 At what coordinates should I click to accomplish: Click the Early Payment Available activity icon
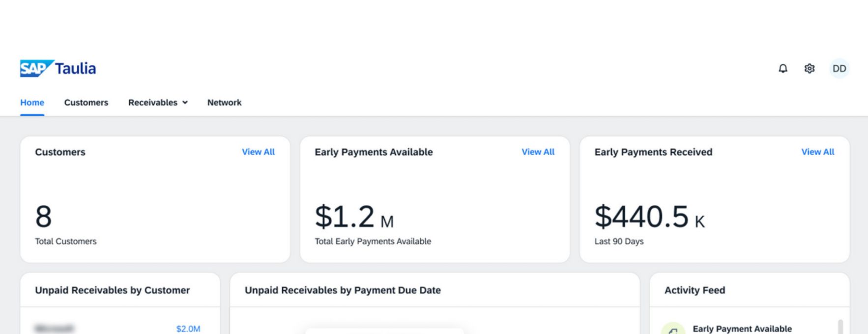(x=673, y=330)
